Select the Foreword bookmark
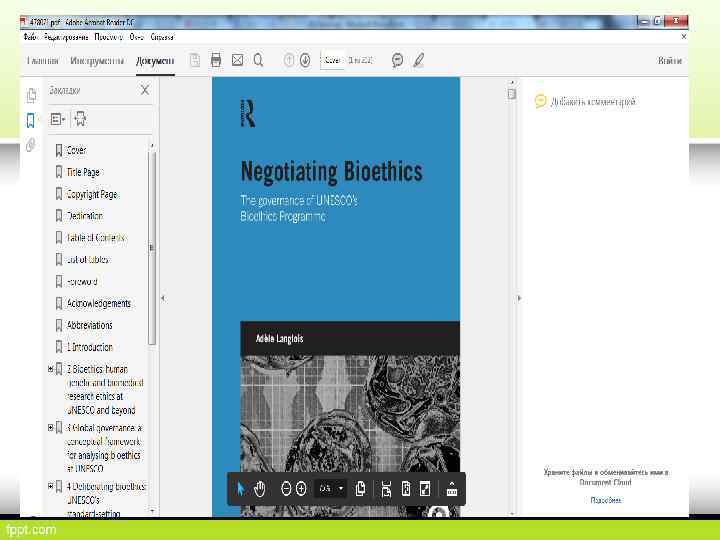The width and height of the screenshot is (720, 540). (82, 281)
